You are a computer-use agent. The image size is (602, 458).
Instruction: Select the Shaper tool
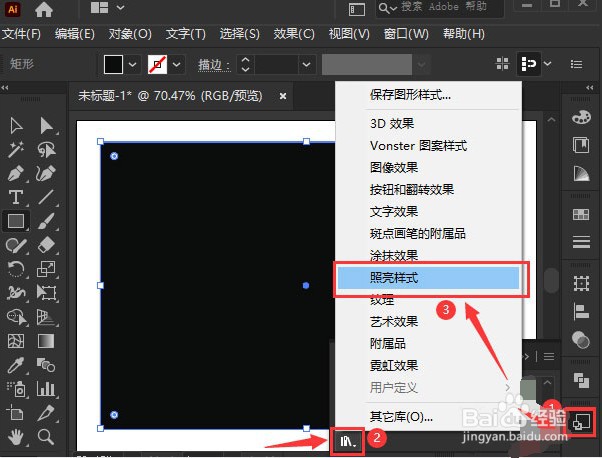(16, 245)
